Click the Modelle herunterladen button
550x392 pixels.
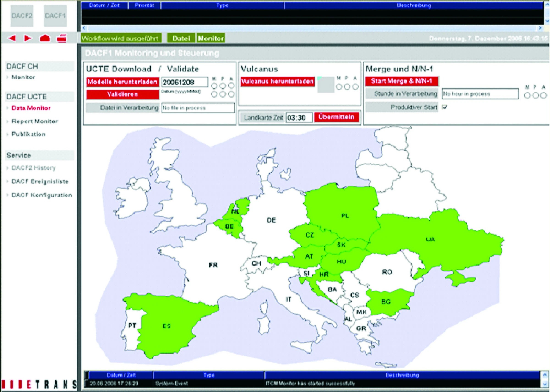[122, 82]
